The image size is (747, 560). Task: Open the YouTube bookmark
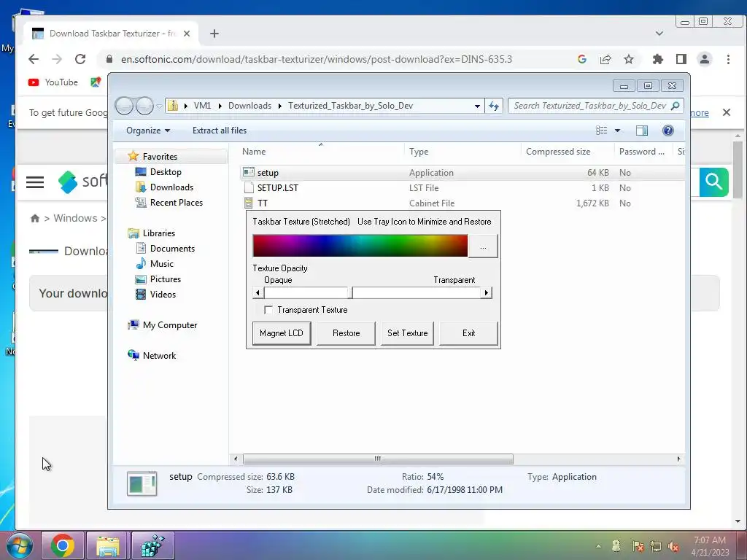coord(53,82)
